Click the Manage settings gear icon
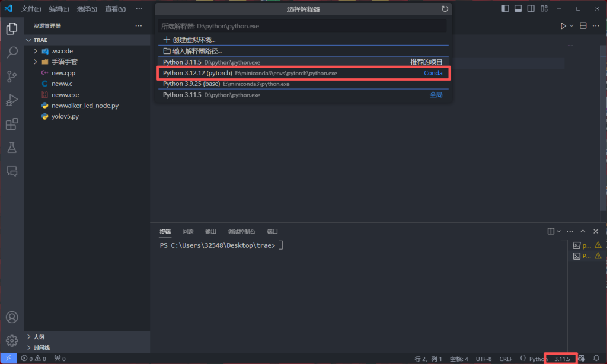The image size is (607, 364). click(x=12, y=340)
